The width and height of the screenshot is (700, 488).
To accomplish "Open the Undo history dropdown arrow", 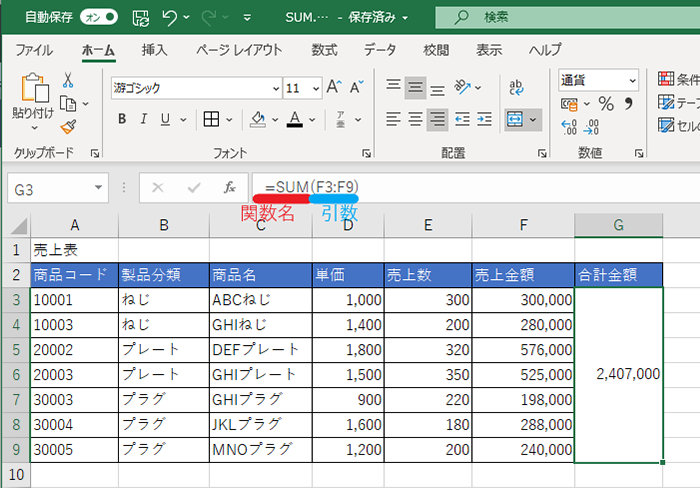I will point(187,18).
